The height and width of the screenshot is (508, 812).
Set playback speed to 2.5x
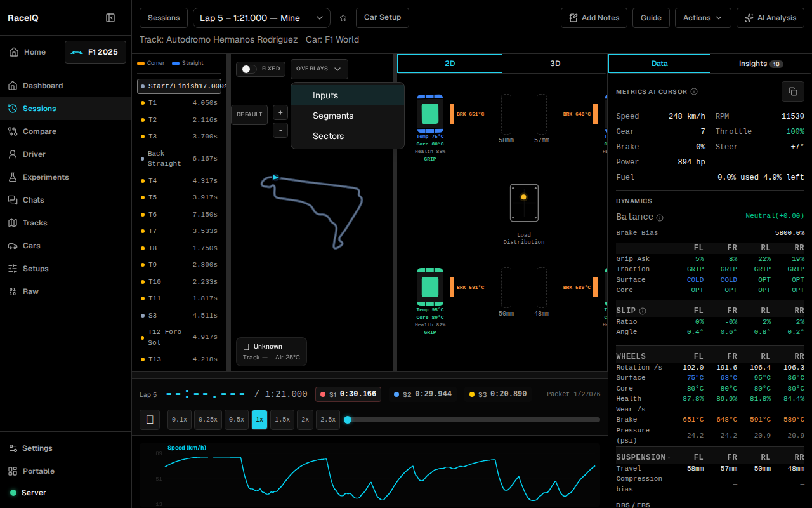pos(328,420)
